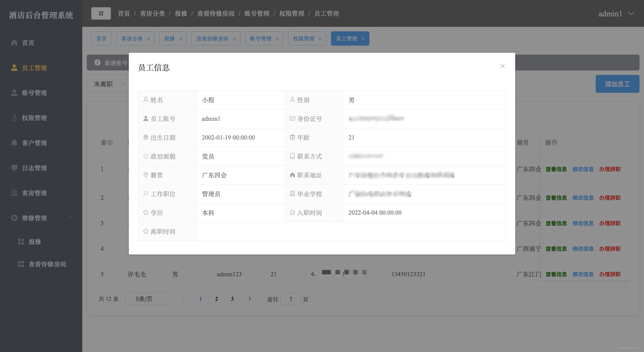This screenshot has width=644, height=352.
Task: Switch to the 首页 tab
Action: [102, 38]
